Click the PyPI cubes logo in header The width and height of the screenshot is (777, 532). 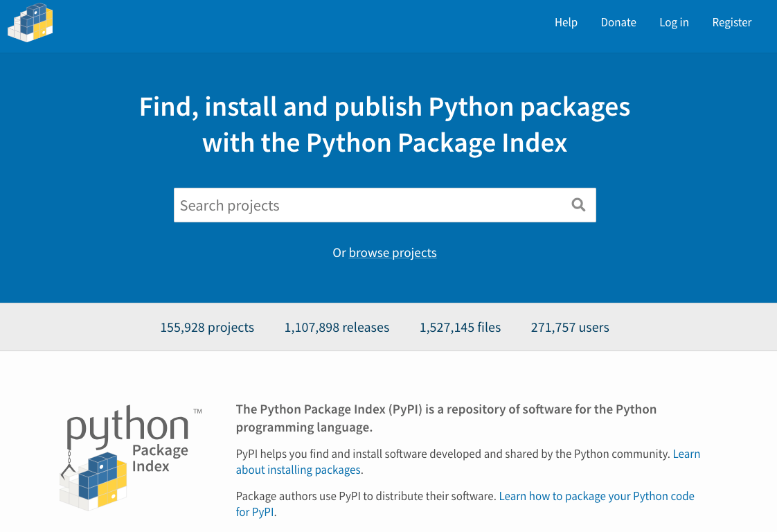(30, 22)
